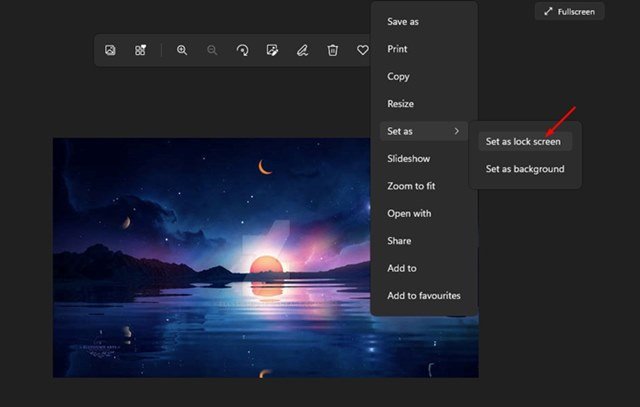Open the edit image tool
This screenshot has width=640, height=407.
click(x=272, y=50)
